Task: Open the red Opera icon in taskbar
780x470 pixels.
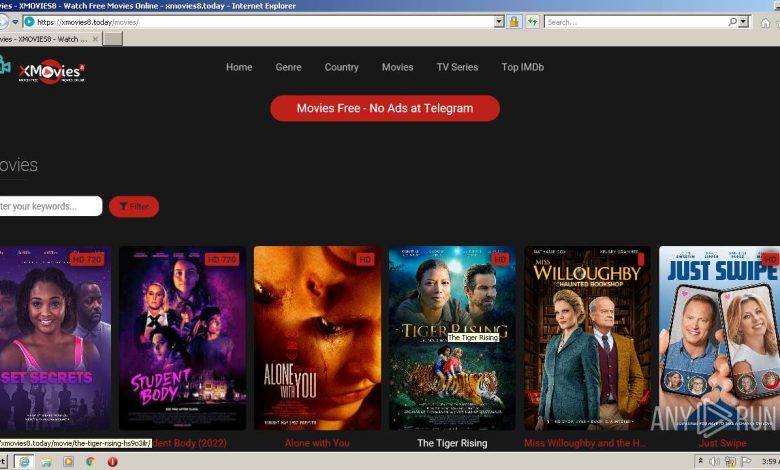Action: (x=112, y=462)
